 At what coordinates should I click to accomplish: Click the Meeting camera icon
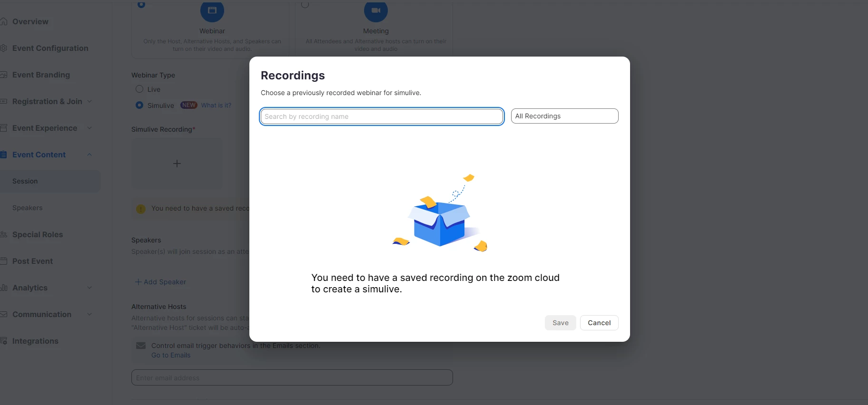tap(376, 10)
